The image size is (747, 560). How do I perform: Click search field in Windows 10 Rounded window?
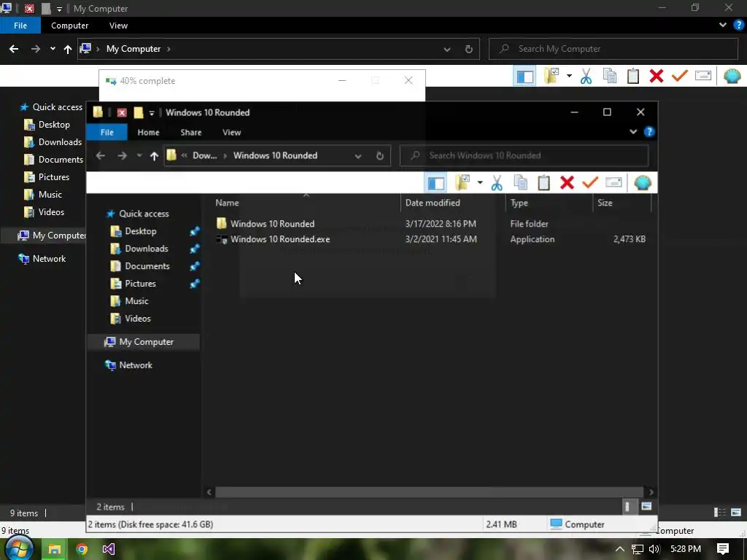[524, 156]
